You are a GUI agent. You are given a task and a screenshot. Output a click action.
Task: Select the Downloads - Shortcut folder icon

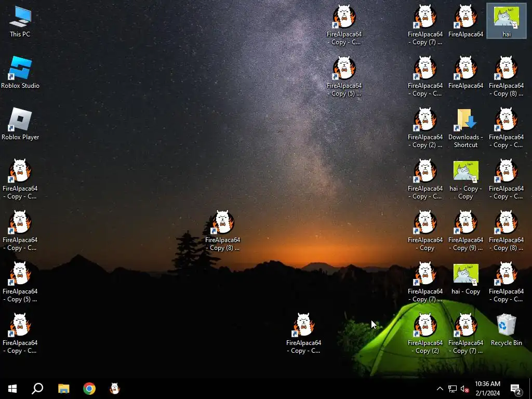[x=465, y=128]
